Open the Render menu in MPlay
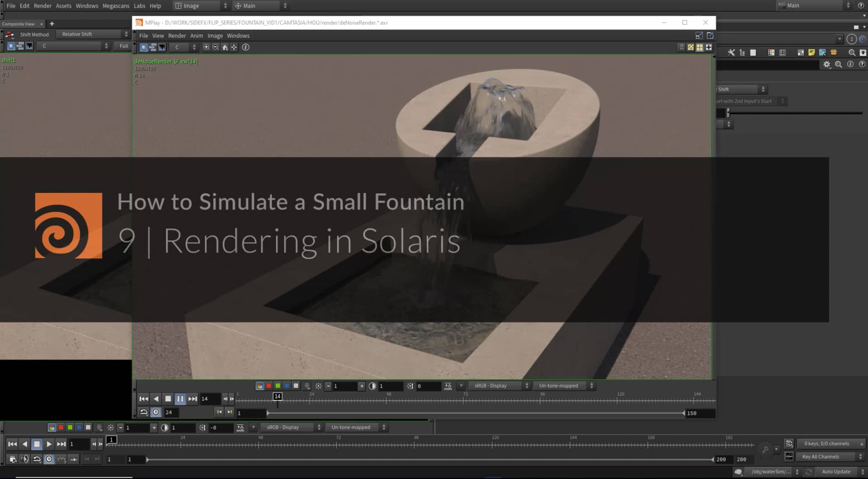The width and height of the screenshot is (868, 479). 177,36
